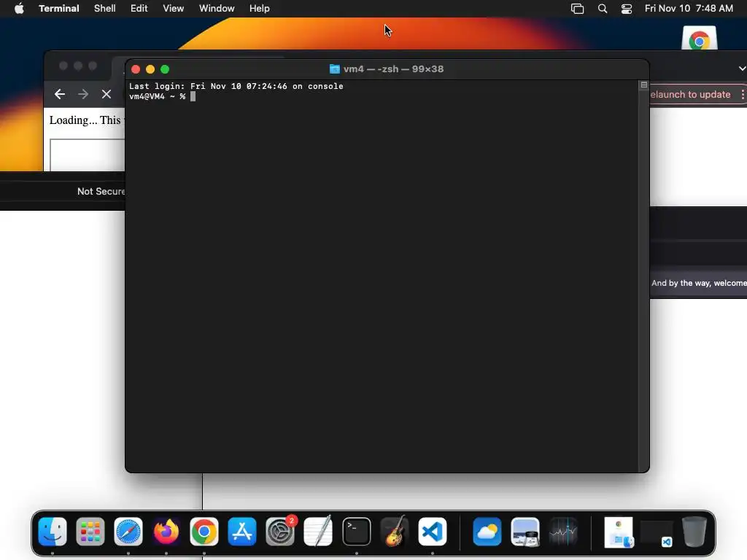Open the Help menu
The height and width of the screenshot is (560, 747).
click(x=260, y=9)
